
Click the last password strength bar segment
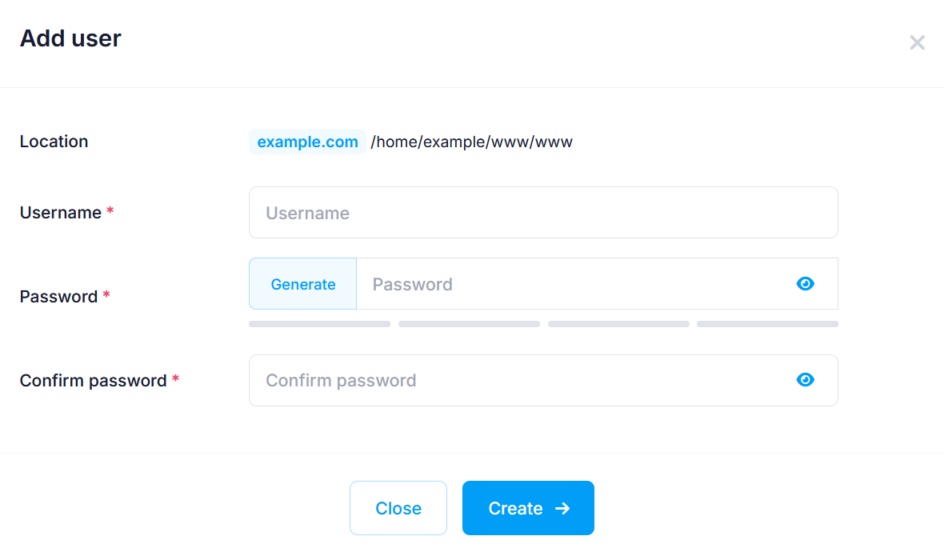click(766, 323)
